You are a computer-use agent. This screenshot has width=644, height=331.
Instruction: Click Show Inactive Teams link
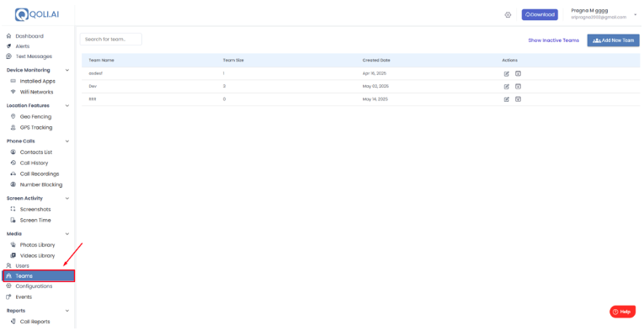pyautogui.click(x=553, y=40)
